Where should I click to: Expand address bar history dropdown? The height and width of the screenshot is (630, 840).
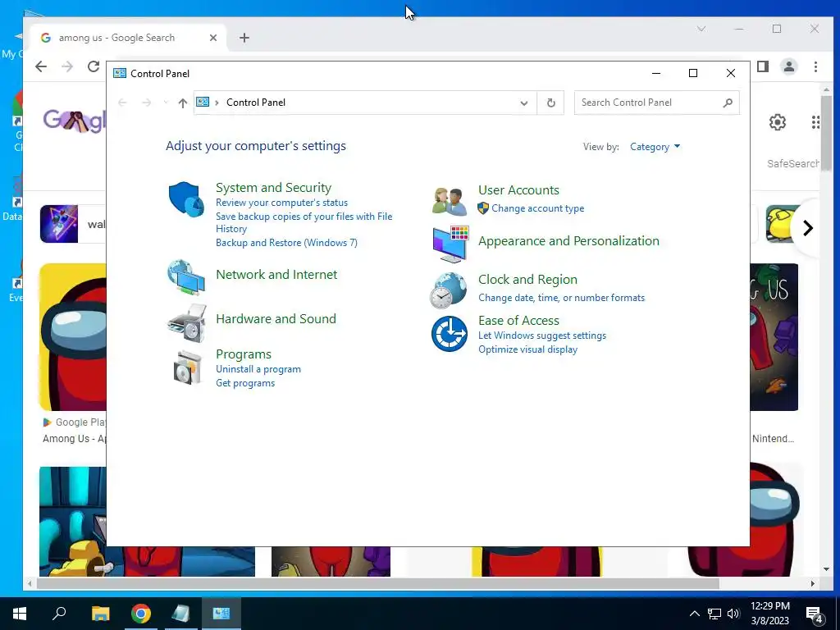[x=524, y=103]
